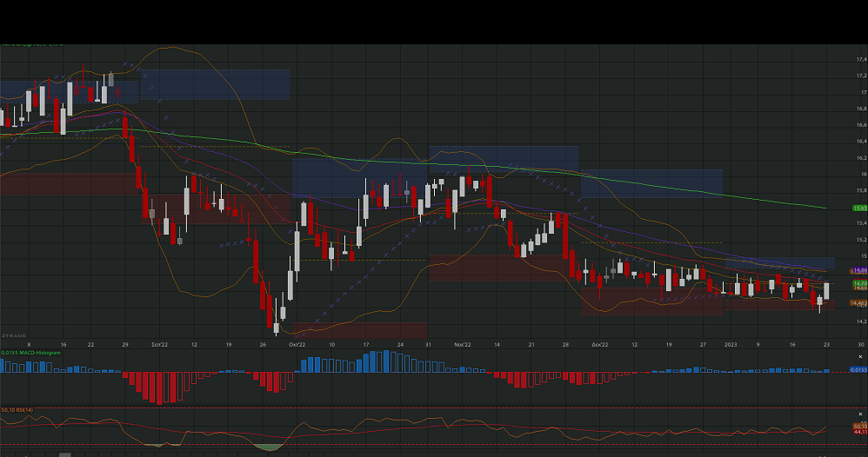Click the Σεπ'22 date label on time axis

coord(159,345)
